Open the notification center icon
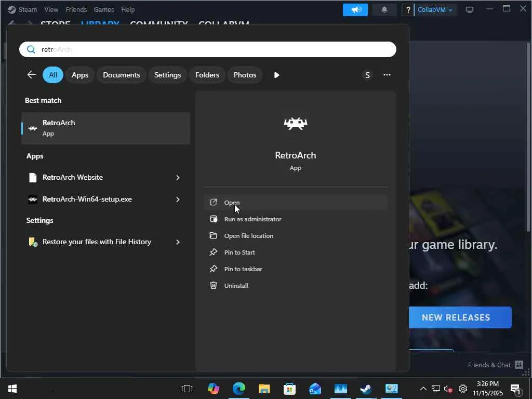532x399 pixels. 516,389
